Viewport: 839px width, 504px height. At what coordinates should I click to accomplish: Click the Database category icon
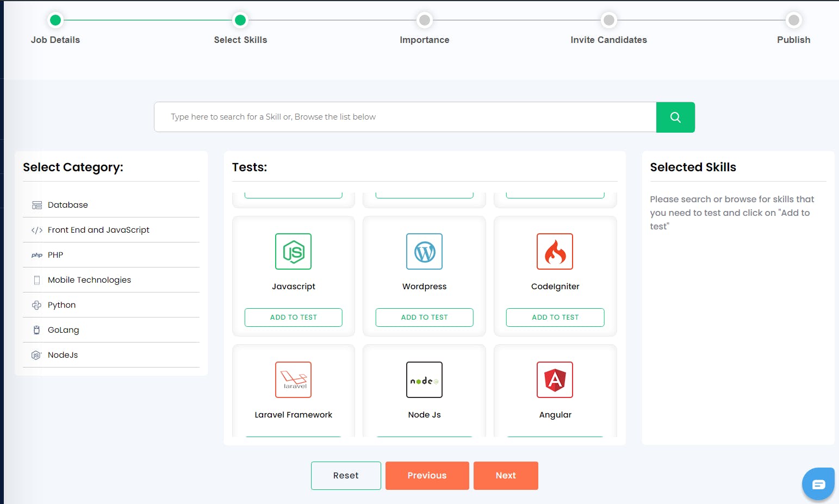[37, 205]
